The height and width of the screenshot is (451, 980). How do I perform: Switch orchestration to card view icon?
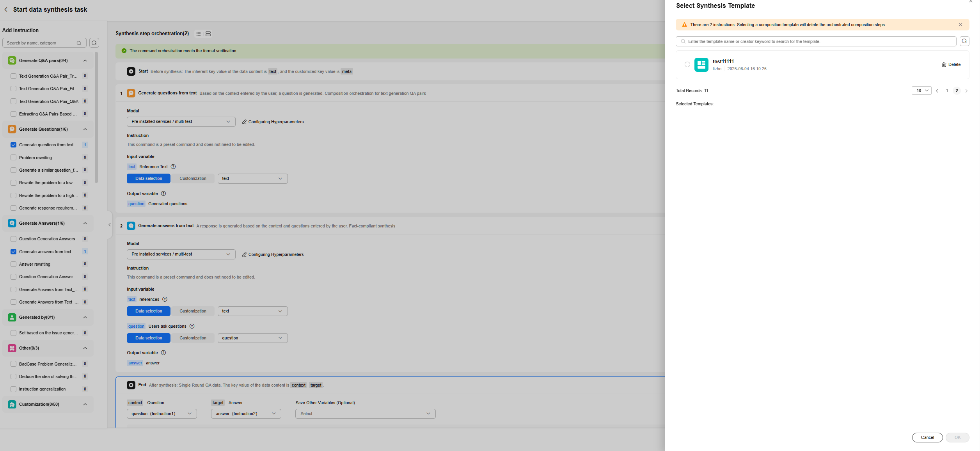208,34
